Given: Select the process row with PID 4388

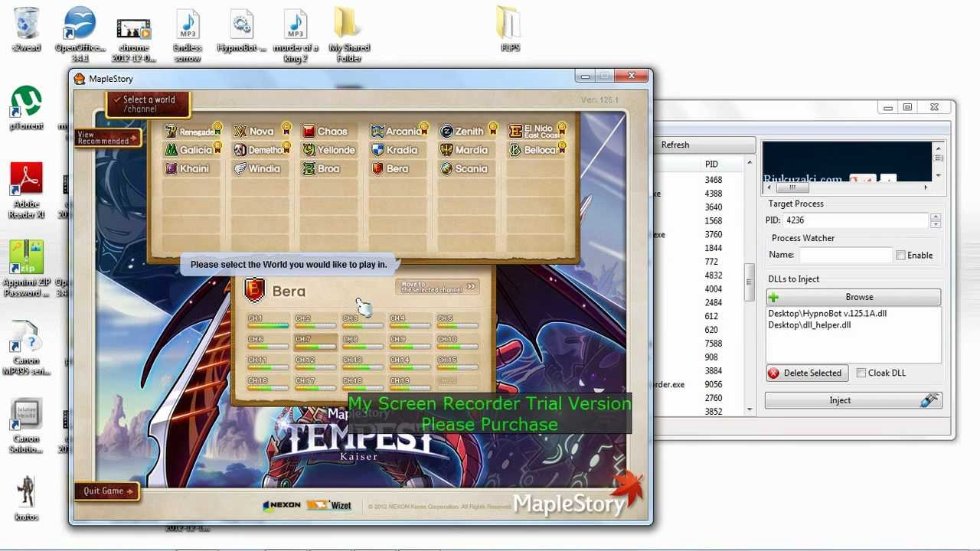Looking at the screenshot, I should (x=700, y=194).
